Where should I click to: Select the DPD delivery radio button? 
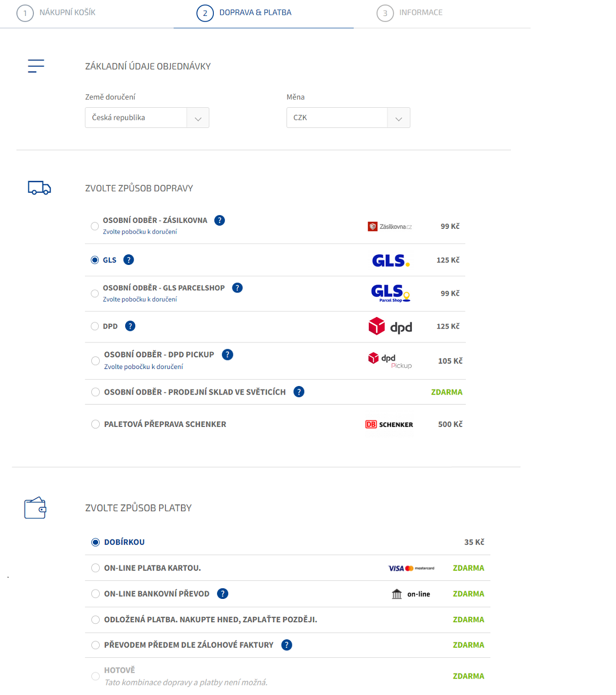[x=94, y=327]
